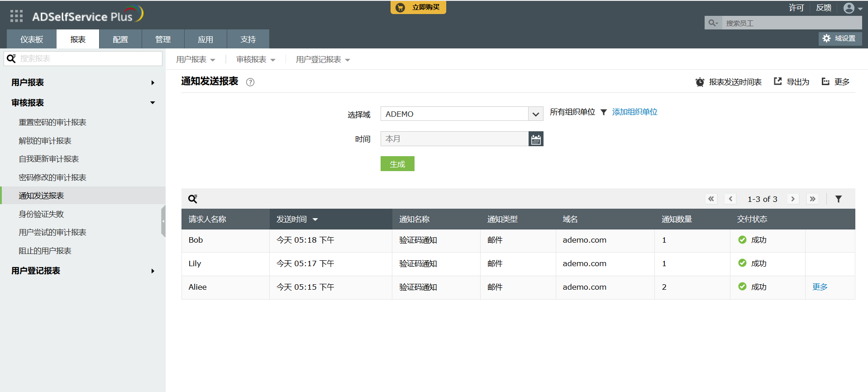Expand the ADEMO domain dropdown
Screen dimensions: 868x392
pyautogui.click(x=535, y=114)
